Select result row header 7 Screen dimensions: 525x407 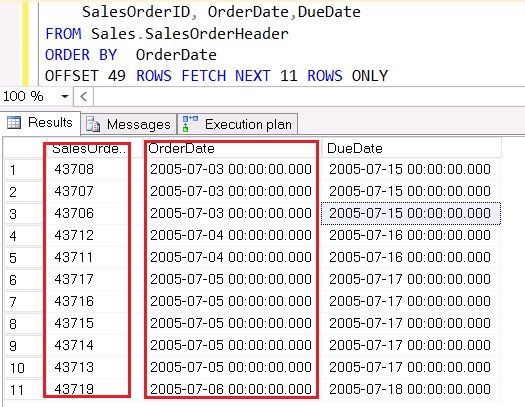pyautogui.click(x=24, y=302)
